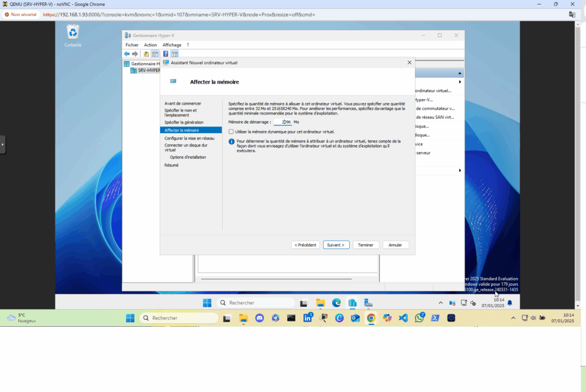Open WhatsApp from the host taskbar
The width and height of the screenshot is (586, 392).
(419, 318)
